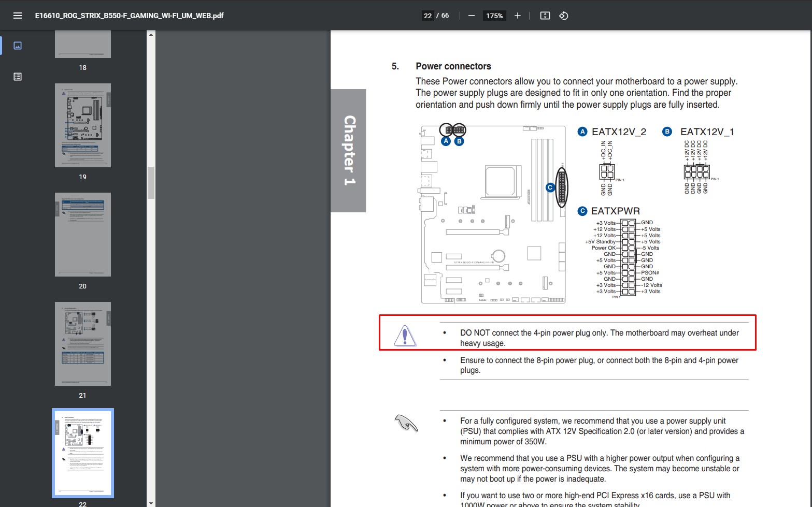The width and height of the screenshot is (812, 507).
Task: Open the page 18 thumbnail
Action: coord(83,44)
